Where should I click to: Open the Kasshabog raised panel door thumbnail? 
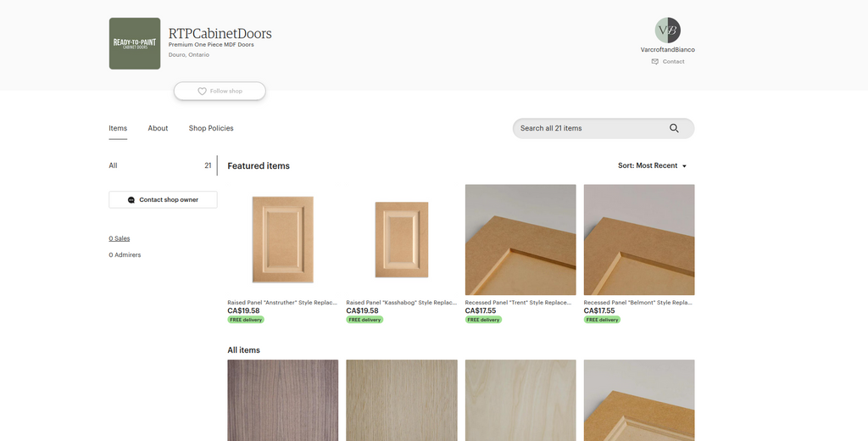(x=401, y=240)
